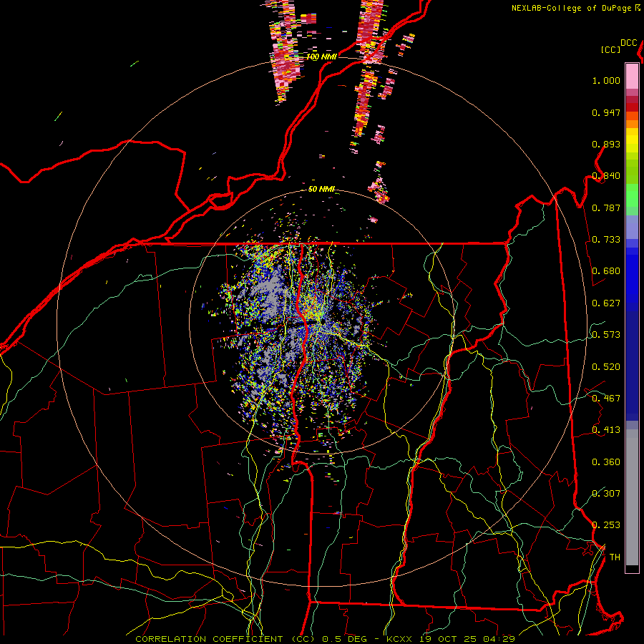Image resolution: width=644 pixels, height=644 pixels.
Task: Click the CORRELATION COEFFICIENT (CC) caption
Action: [x=226, y=639]
